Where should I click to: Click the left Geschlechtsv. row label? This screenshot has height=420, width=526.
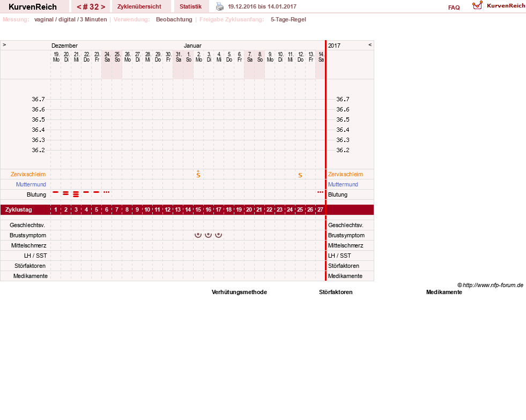tap(27, 225)
